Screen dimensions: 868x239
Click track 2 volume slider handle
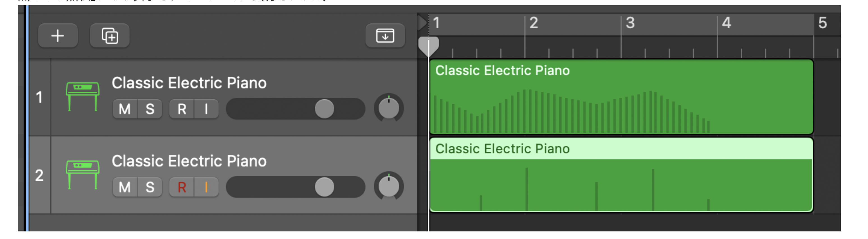click(x=324, y=187)
